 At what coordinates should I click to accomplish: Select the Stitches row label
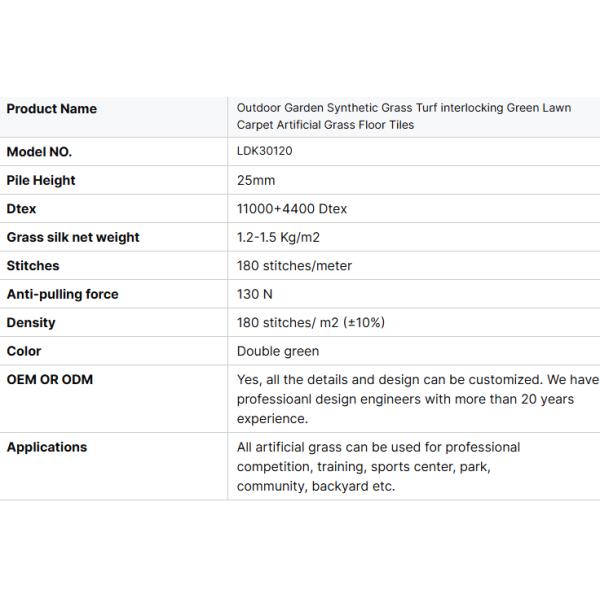[x=33, y=266]
